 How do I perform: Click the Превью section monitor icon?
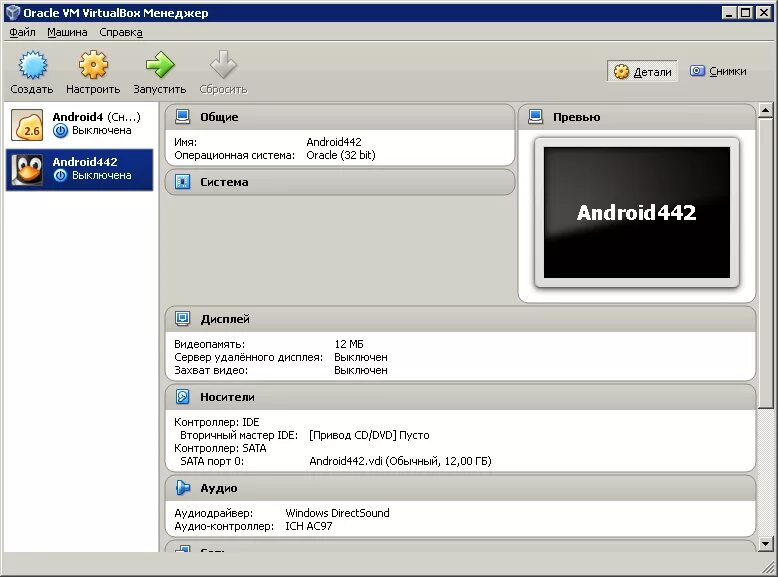pyautogui.click(x=535, y=117)
